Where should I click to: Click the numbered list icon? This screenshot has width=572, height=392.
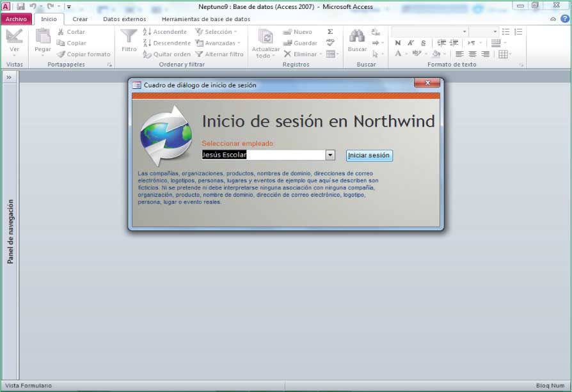tap(518, 32)
